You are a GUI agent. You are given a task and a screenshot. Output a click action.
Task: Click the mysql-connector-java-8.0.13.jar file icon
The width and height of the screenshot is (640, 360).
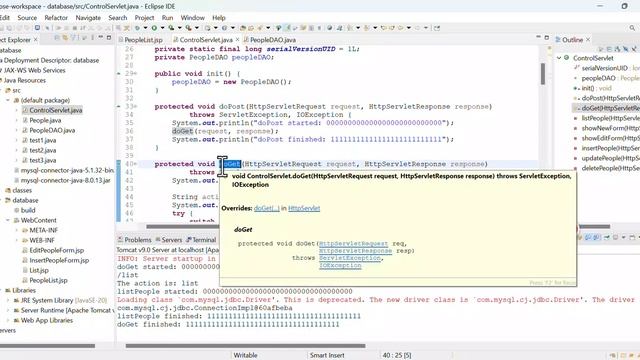click(17, 180)
